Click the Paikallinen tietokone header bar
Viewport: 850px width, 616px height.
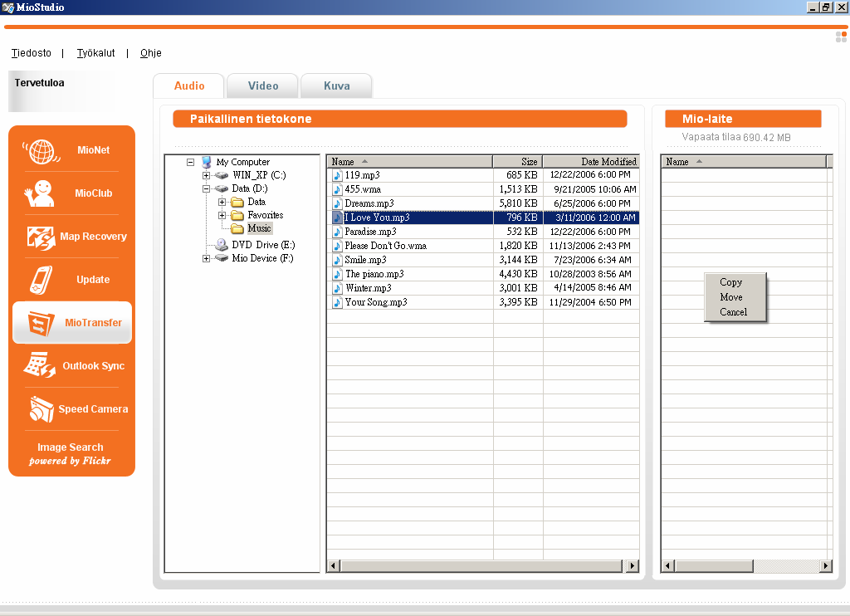click(400, 119)
